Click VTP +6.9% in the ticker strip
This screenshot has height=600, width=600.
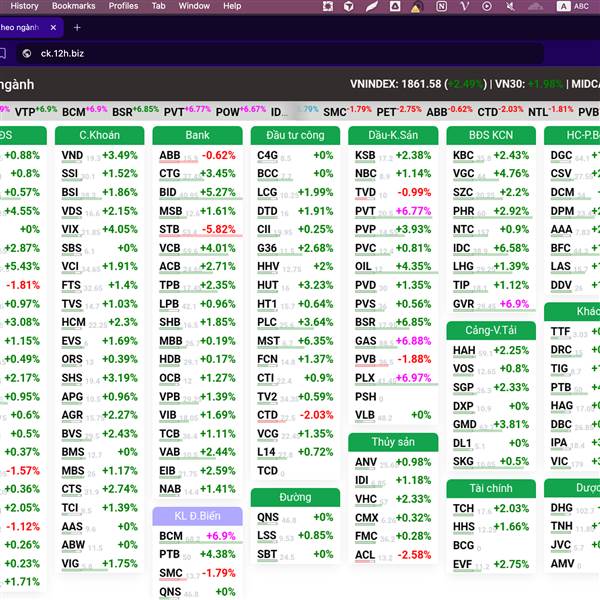(x=36, y=111)
